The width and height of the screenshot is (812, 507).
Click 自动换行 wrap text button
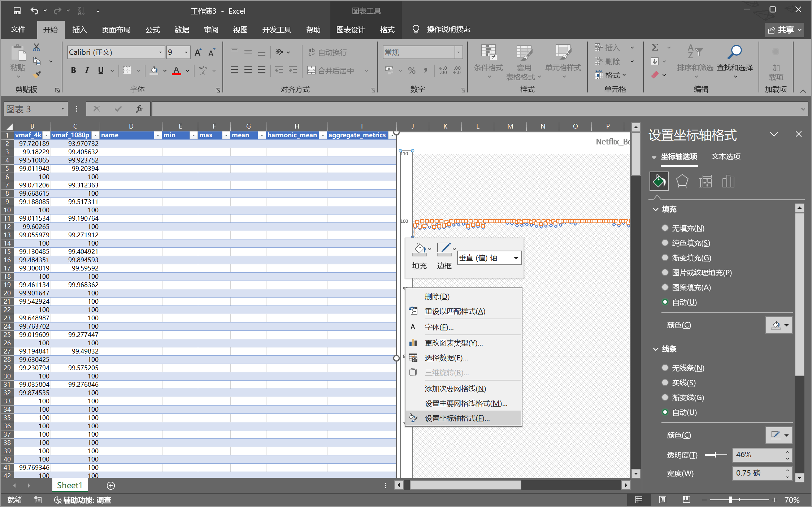coord(327,52)
